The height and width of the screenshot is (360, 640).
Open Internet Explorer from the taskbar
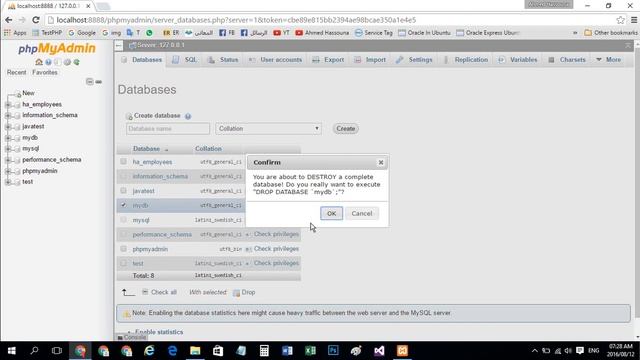pyautogui.click(x=149, y=351)
